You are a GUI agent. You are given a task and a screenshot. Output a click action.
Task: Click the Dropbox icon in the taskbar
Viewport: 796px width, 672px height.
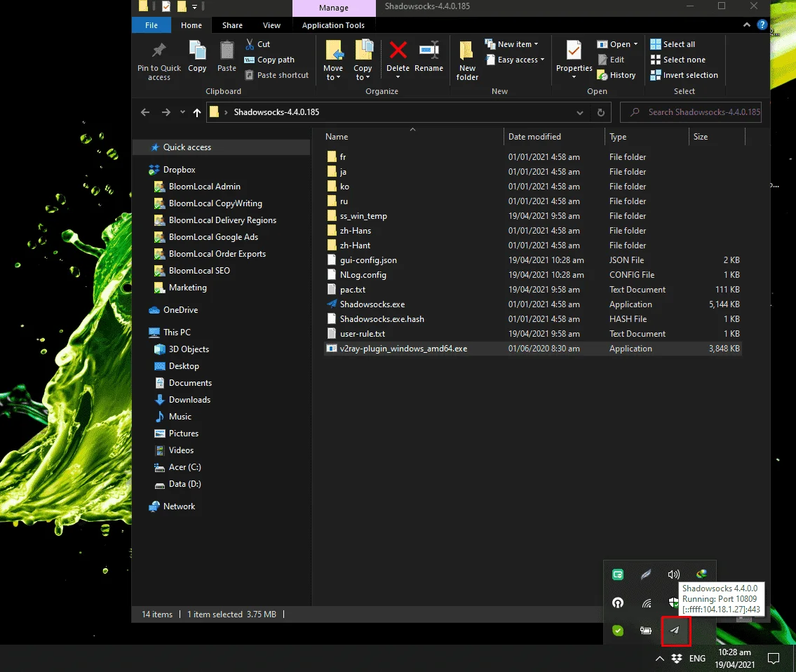(677, 658)
